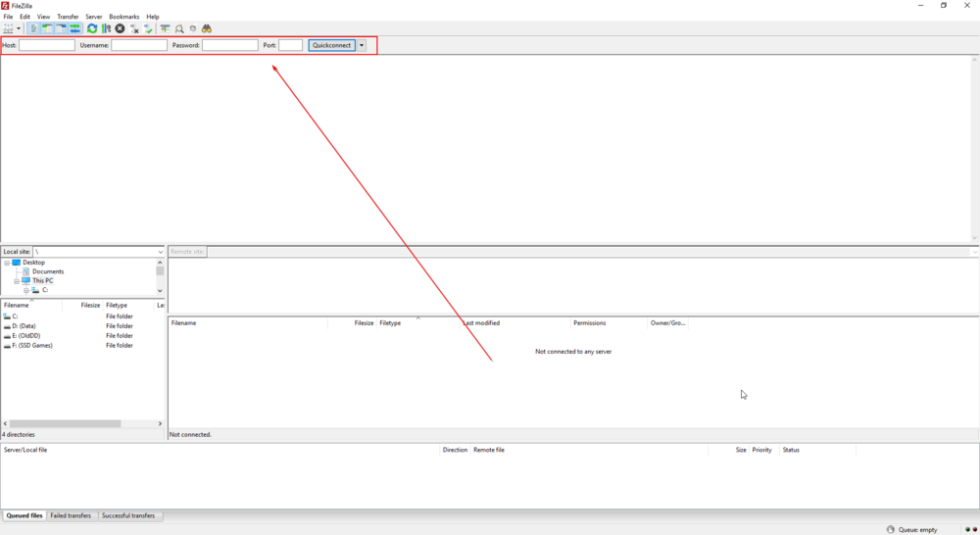The width and height of the screenshot is (980, 535).
Task: Click the Host input field
Action: click(46, 45)
